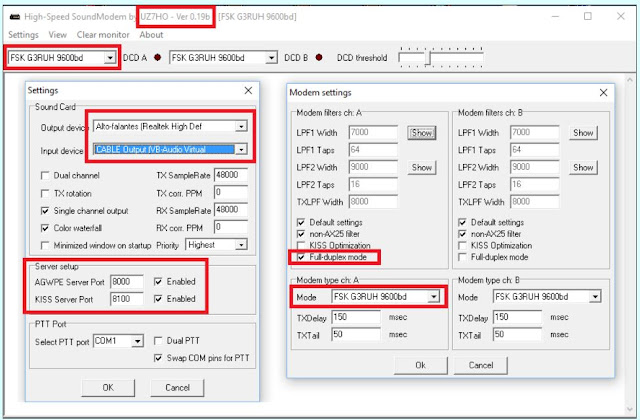Show LPF1 filter for channel A
This screenshot has width=640, height=420.
[422, 133]
